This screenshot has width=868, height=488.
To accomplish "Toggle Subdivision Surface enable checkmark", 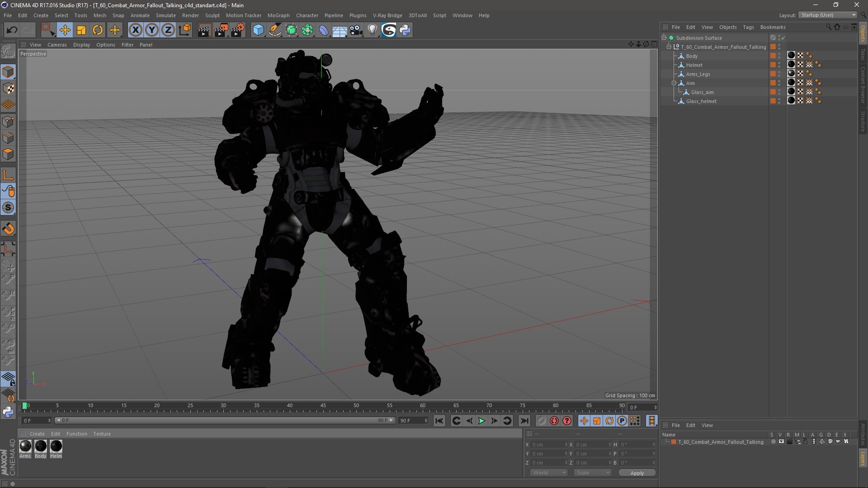I will (x=783, y=38).
